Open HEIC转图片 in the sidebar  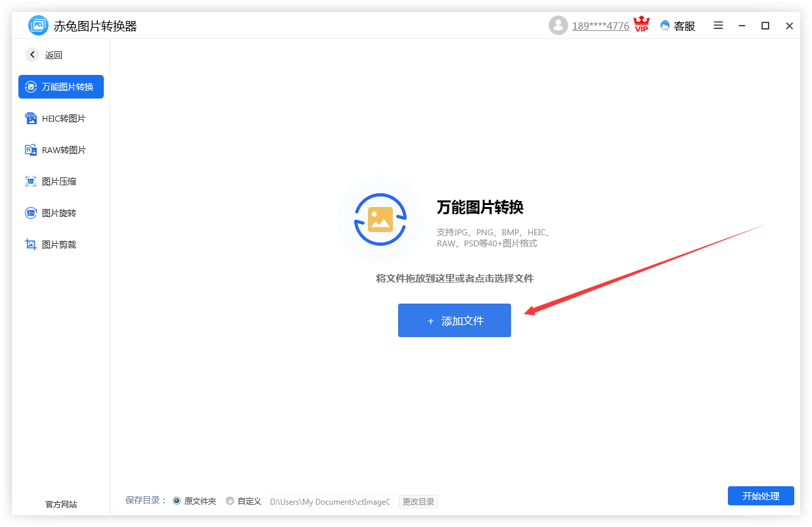(61, 118)
